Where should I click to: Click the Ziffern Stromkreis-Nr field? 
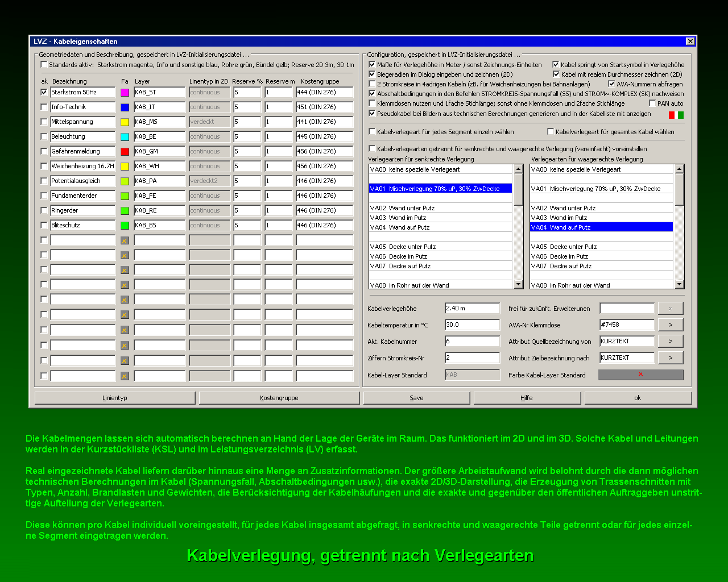click(x=472, y=358)
